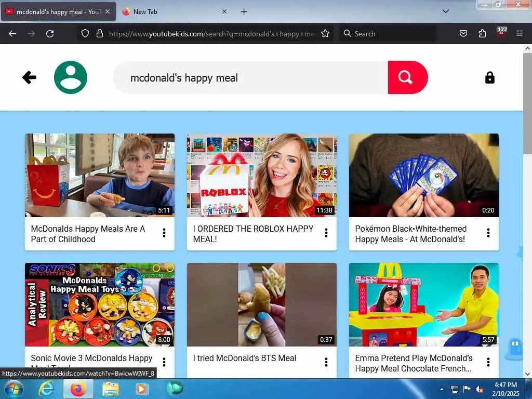This screenshot has width=532, height=399.
Task: Open options for Pokémon Black White video
Action: click(488, 233)
